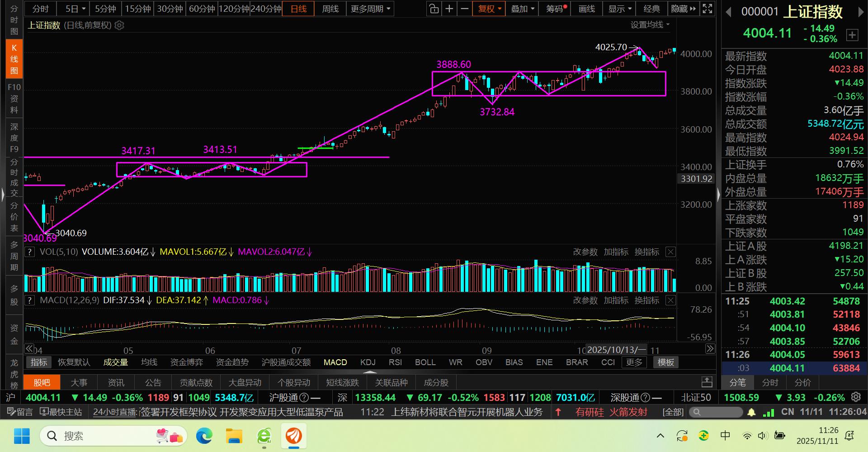The height and width of the screenshot is (452, 868).
Task: Open the Windows Start menu
Action: (22, 436)
